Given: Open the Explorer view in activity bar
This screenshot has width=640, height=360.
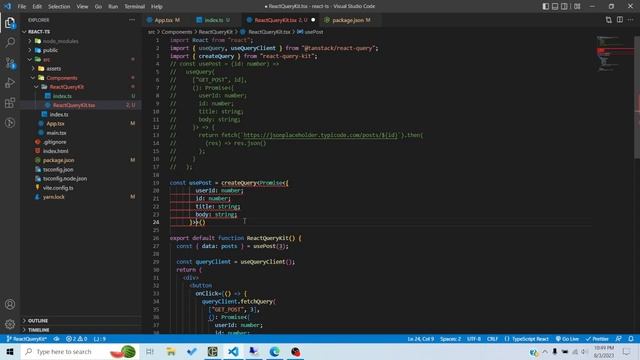Looking at the screenshot, I should (10, 23).
